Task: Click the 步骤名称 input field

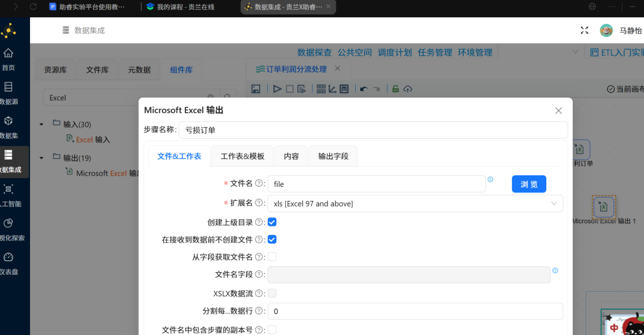Action: click(373, 130)
